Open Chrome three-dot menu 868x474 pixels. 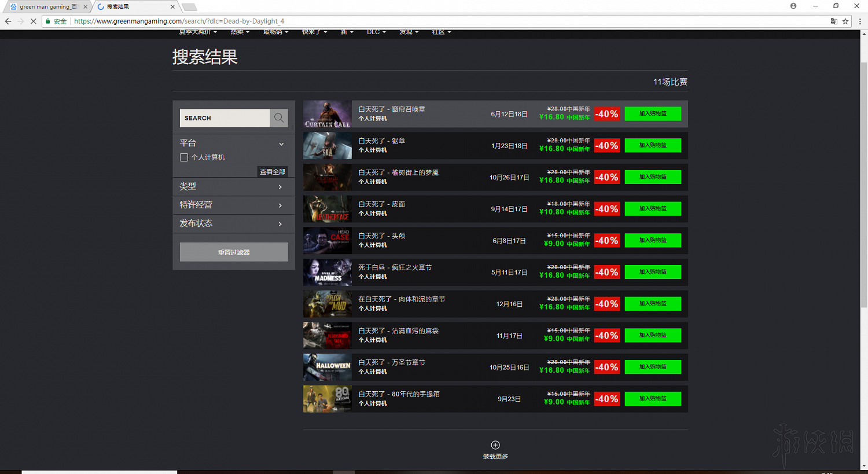click(x=860, y=21)
